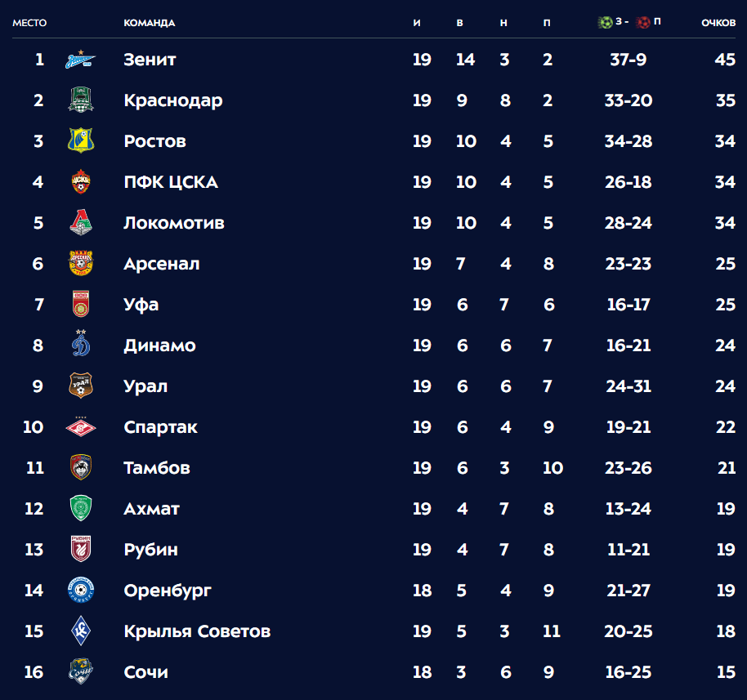
Task: Sort by the ОЧКОВ column header
Action: pyautogui.click(x=718, y=23)
